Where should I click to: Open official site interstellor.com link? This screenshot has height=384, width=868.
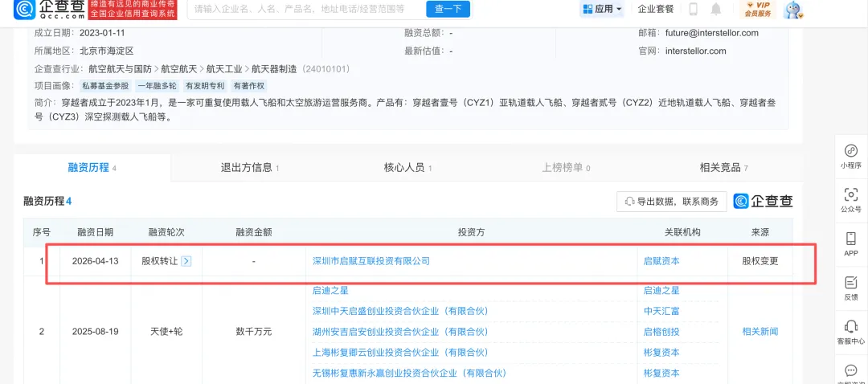pos(696,51)
